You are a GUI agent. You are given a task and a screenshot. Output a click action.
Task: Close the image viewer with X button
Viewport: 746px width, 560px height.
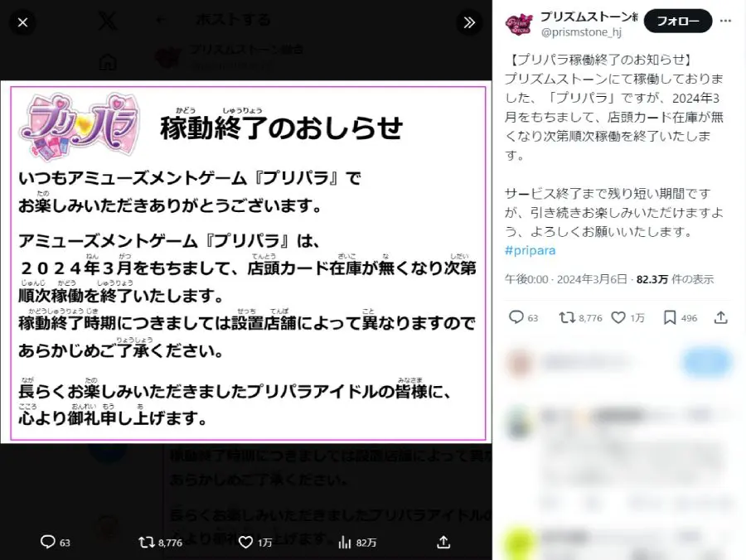click(22, 22)
